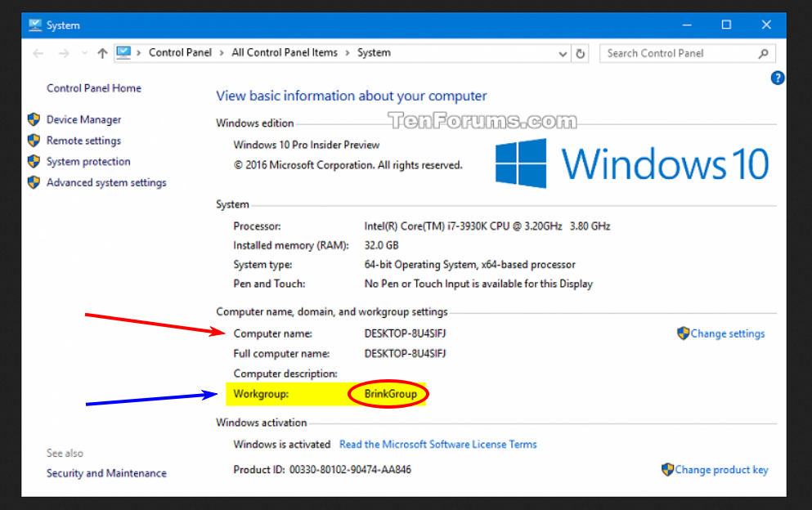Click the Forward navigation arrow
Viewport: 812px width, 510px height.
[64, 53]
